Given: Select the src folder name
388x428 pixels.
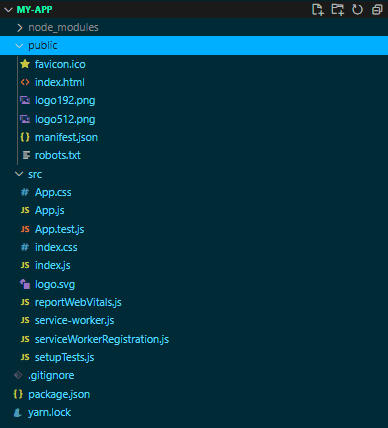Looking at the screenshot, I should (x=35, y=174).
